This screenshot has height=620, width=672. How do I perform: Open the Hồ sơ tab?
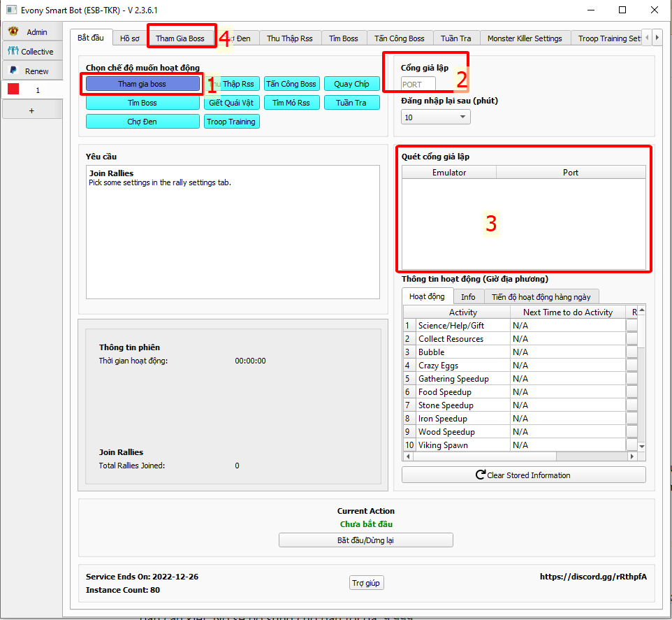[130, 38]
